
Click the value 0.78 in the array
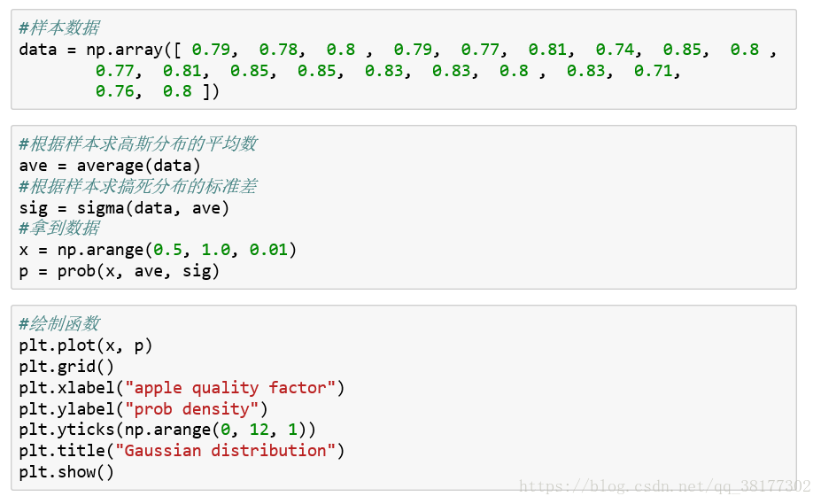278,50
